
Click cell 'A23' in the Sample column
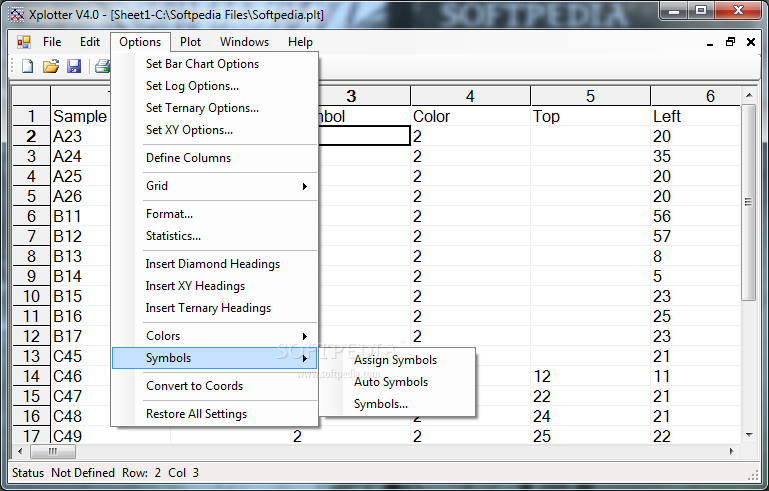[81, 136]
